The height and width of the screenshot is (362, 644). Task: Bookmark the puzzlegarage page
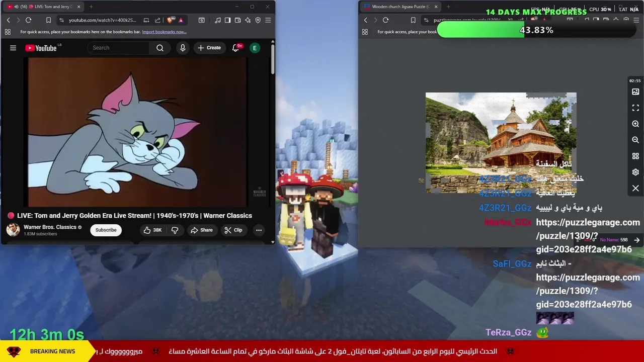(413, 20)
